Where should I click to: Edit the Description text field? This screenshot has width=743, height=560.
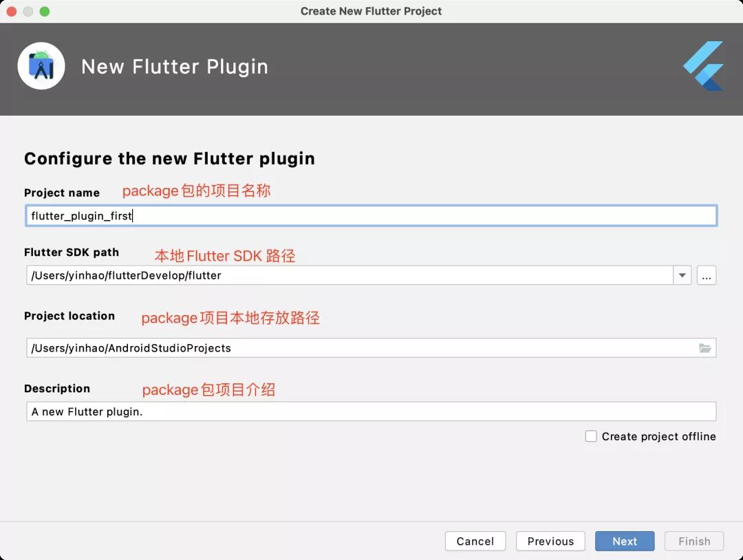(371, 411)
